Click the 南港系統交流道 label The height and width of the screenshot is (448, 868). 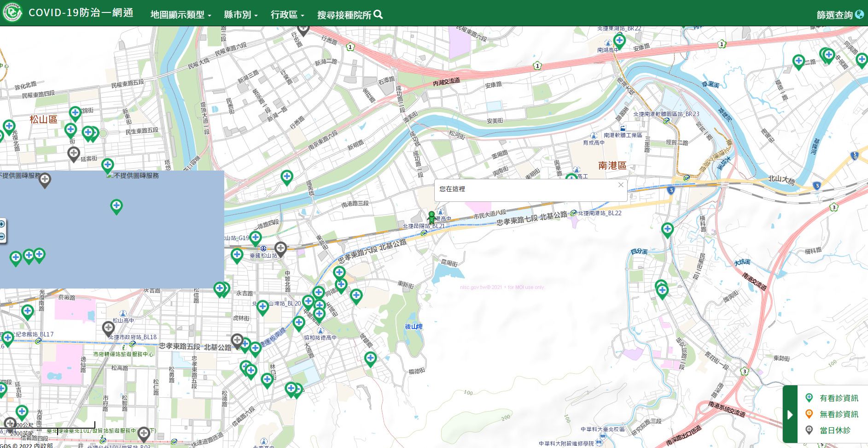coord(727,409)
